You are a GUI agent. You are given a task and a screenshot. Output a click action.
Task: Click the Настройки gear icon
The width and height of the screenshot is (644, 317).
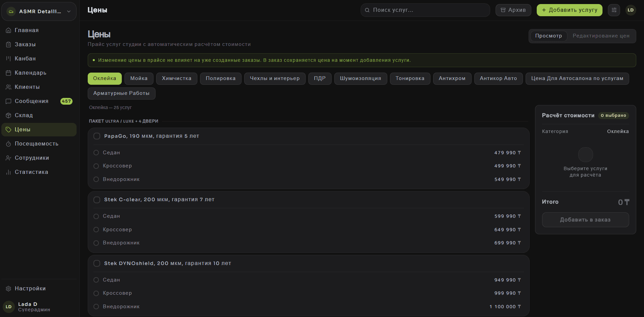click(x=8, y=289)
